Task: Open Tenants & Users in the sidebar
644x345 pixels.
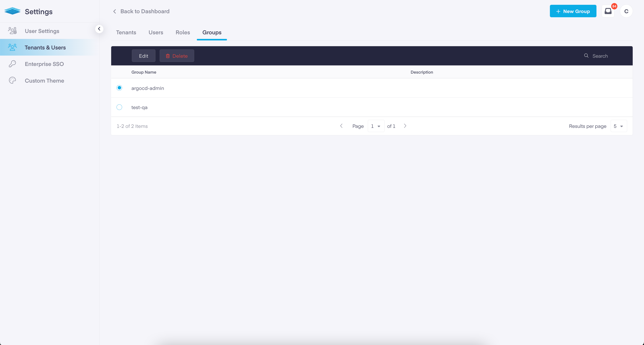Action: (x=50, y=47)
